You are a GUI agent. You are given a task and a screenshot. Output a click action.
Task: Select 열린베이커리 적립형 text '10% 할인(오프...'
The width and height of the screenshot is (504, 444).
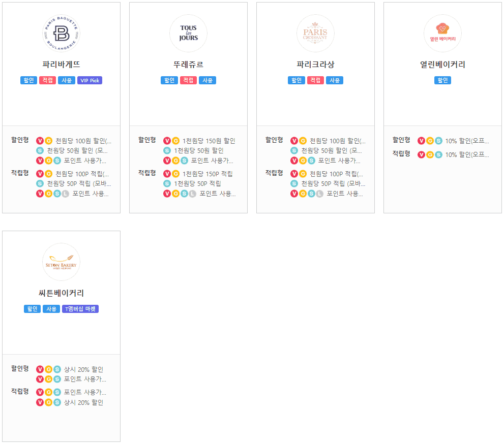[467, 155]
